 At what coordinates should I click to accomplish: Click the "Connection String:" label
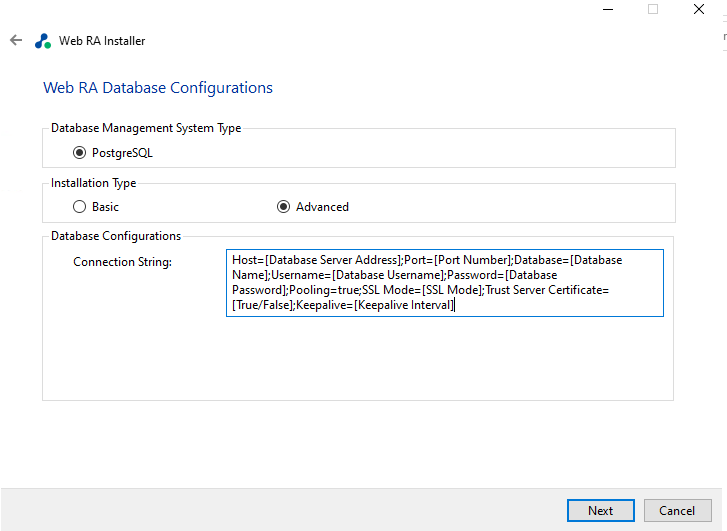point(123,262)
